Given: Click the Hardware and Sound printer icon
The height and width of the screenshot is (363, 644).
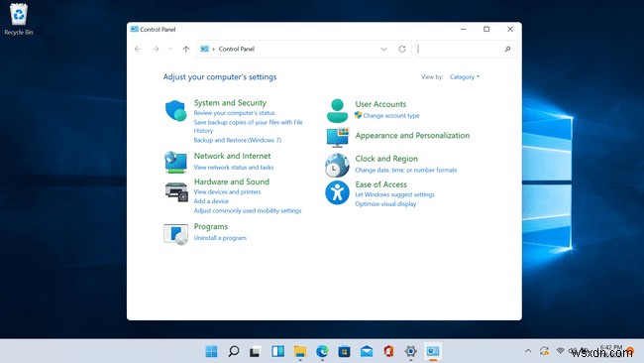Looking at the screenshot, I should pyautogui.click(x=176, y=192).
